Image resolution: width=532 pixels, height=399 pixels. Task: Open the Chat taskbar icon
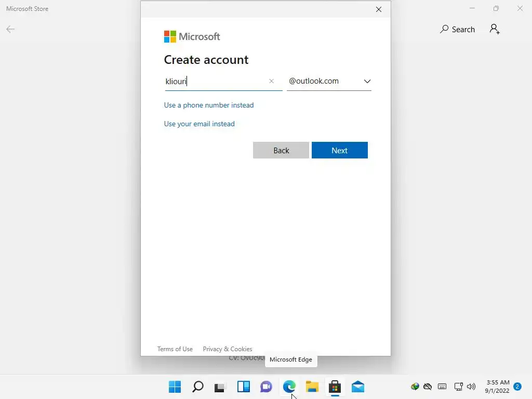coord(266,387)
